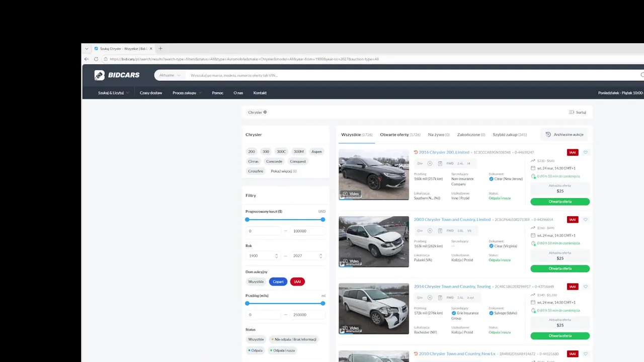Screen dimensions: 644x362
Task: Switch to the Zakończone tab
Action: pos(471,135)
